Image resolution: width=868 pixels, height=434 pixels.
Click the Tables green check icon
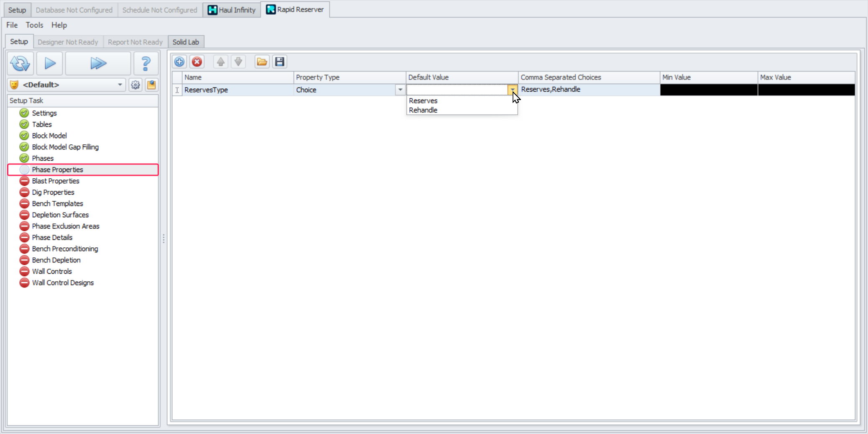[25, 124]
